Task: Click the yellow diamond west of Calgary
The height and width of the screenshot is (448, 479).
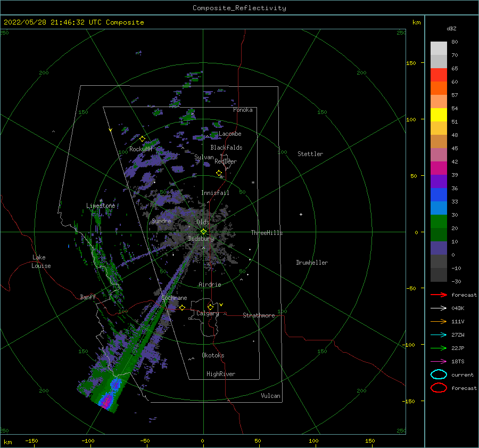Action: coord(182,307)
